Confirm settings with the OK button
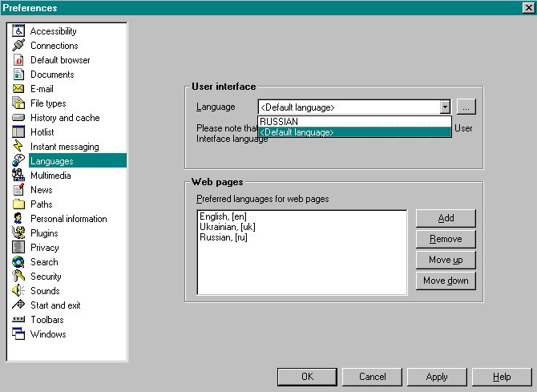Viewport: 537px width, 392px height. coord(307,377)
